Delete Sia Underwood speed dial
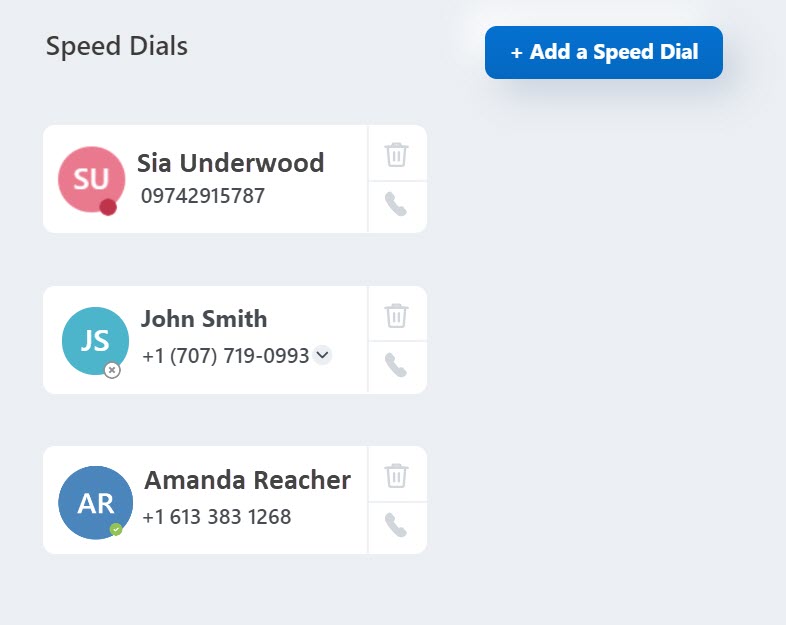The height and width of the screenshot is (625, 786). tap(397, 154)
